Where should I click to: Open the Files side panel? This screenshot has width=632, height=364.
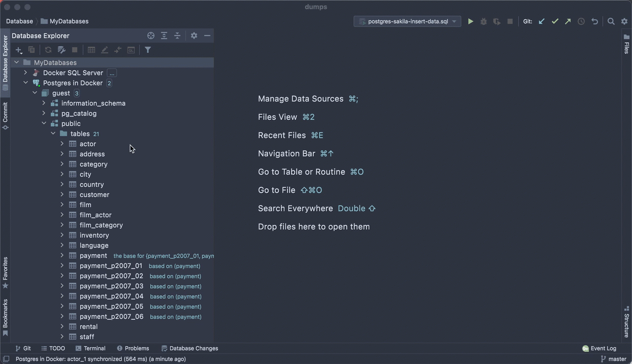click(627, 44)
